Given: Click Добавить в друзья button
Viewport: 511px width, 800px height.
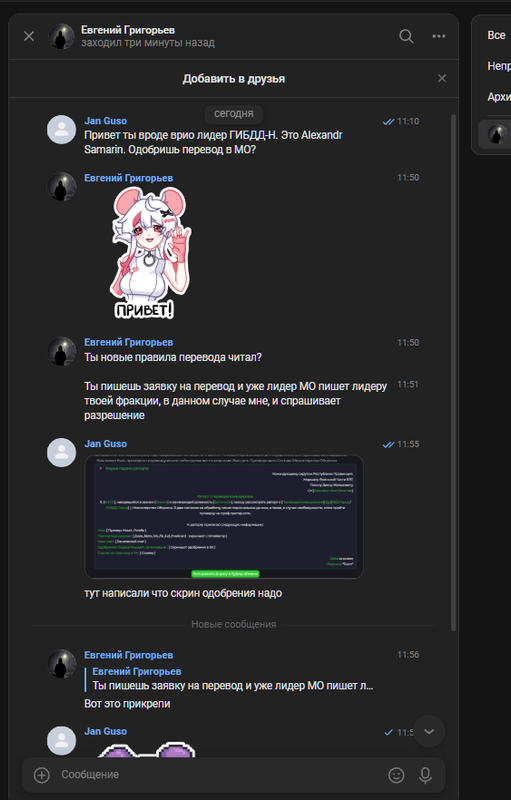Looking at the screenshot, I should tap(234, 79).
